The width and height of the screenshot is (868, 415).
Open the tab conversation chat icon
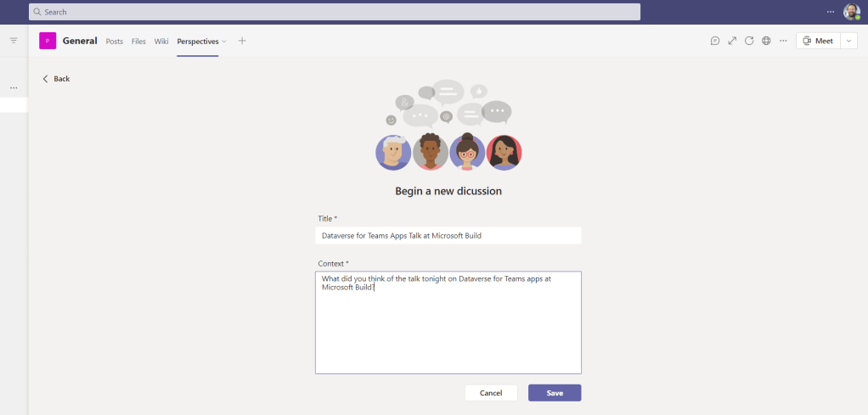point(715,41)
